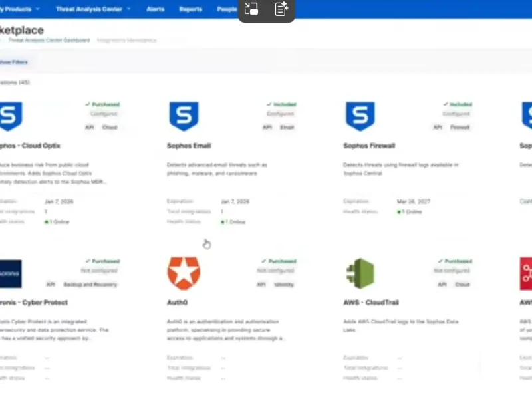
Task: Click the Auth0 star logo
Action: click(184, 273)
